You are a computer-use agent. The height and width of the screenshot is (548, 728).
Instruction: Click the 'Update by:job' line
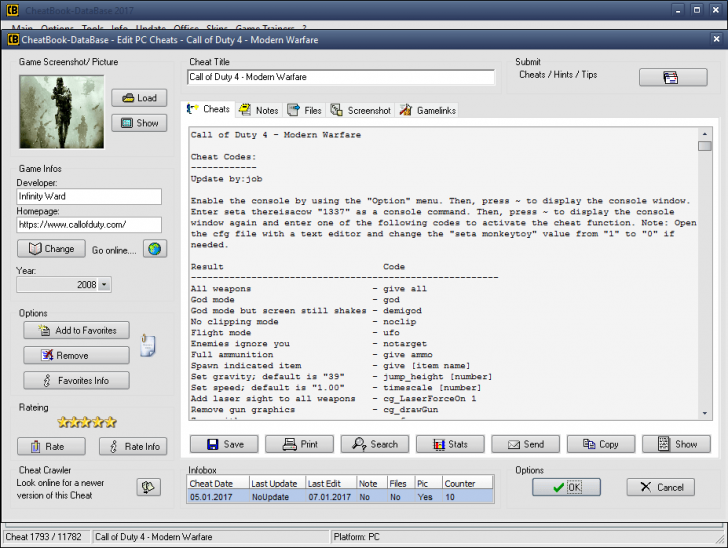[x=227, y=179]
